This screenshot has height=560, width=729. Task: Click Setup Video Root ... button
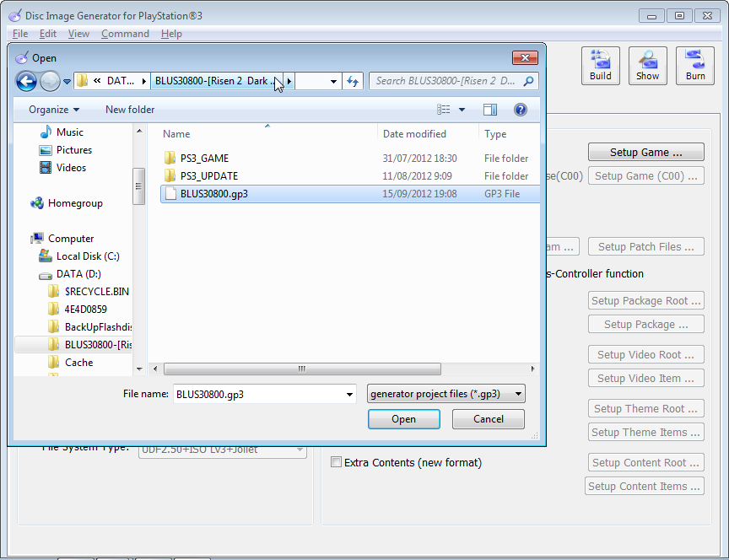(645, 354)
